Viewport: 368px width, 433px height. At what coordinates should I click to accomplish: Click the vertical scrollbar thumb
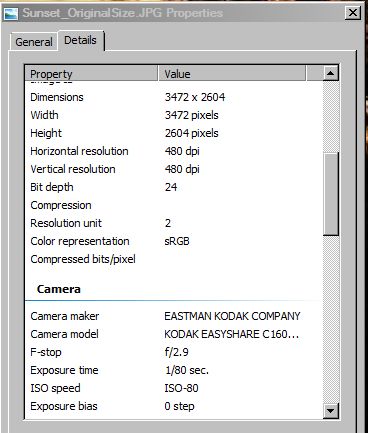coord(331,194)
